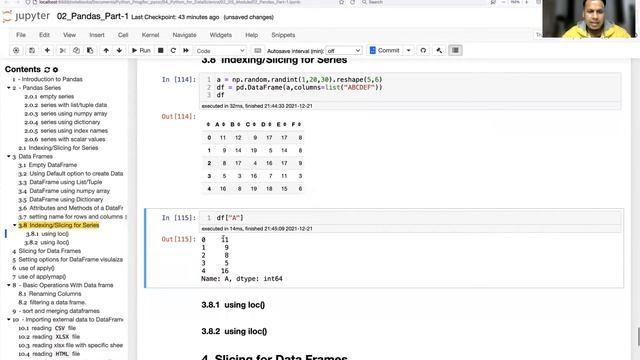Click the Jupyter logo
This screenshot has height=360, width=640.
click(x=26, y=17)
